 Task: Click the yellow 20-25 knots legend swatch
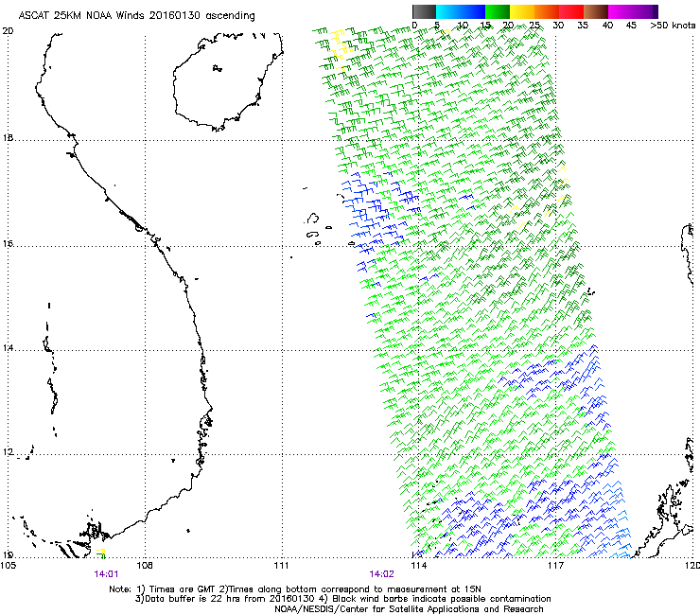522,11
